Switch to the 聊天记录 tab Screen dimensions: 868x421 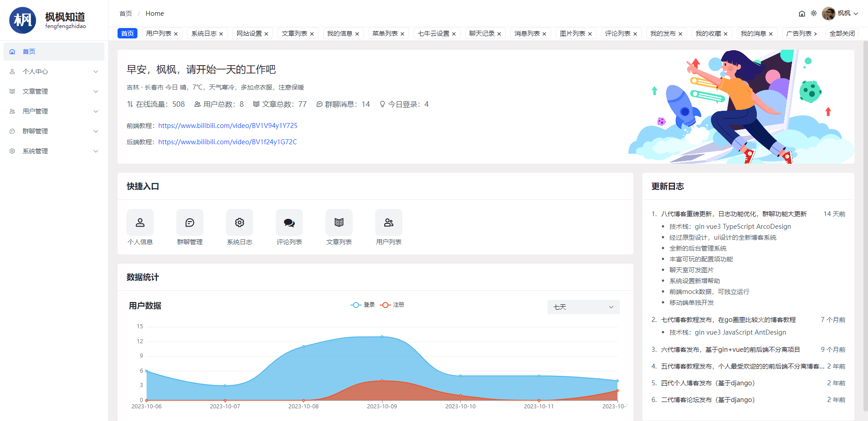click(481, 33)
